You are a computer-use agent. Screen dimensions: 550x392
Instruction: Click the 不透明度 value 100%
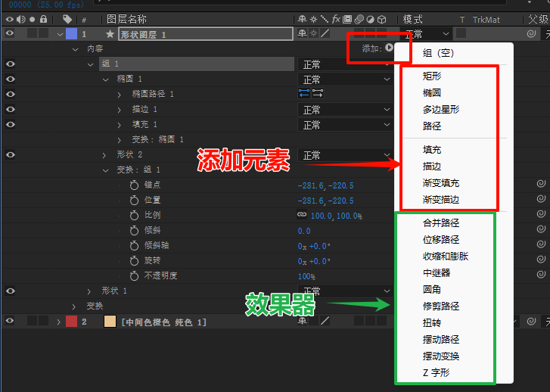306,276
